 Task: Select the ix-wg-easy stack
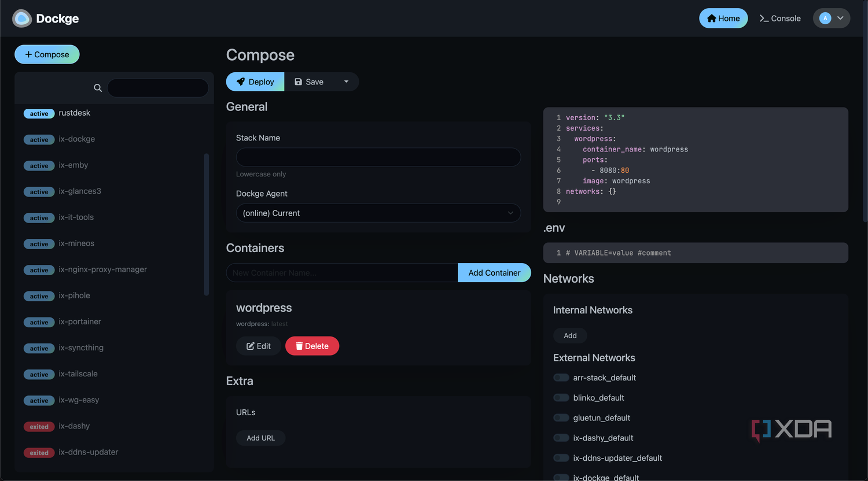[110, 399]
